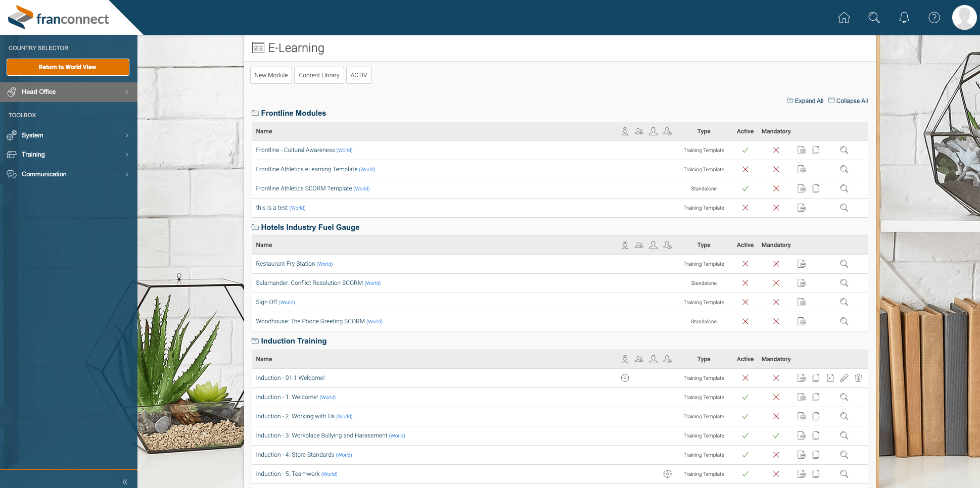Toggle Active status for Frontline - Cultural Awareness
This screenshot has width=980, height=488.
click(745, 150)
